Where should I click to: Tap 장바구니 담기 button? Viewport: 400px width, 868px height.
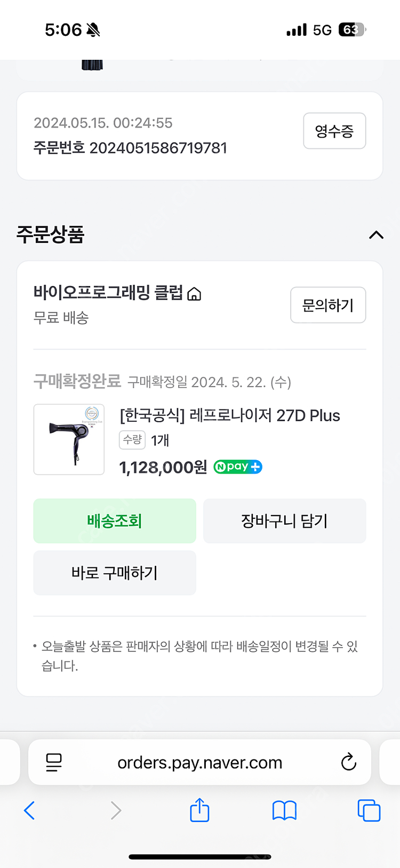pos(284,521)
